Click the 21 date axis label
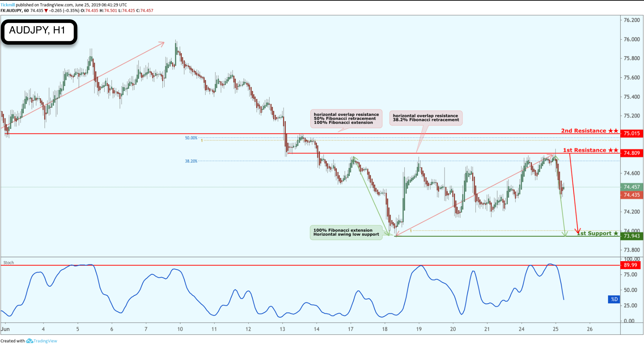 (x=487, y=329)
